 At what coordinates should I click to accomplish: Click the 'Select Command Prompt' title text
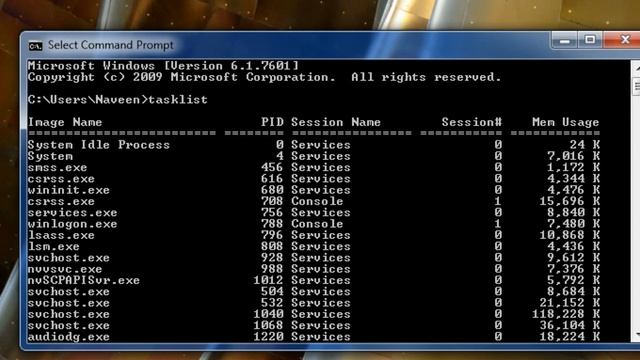point(111,45)
